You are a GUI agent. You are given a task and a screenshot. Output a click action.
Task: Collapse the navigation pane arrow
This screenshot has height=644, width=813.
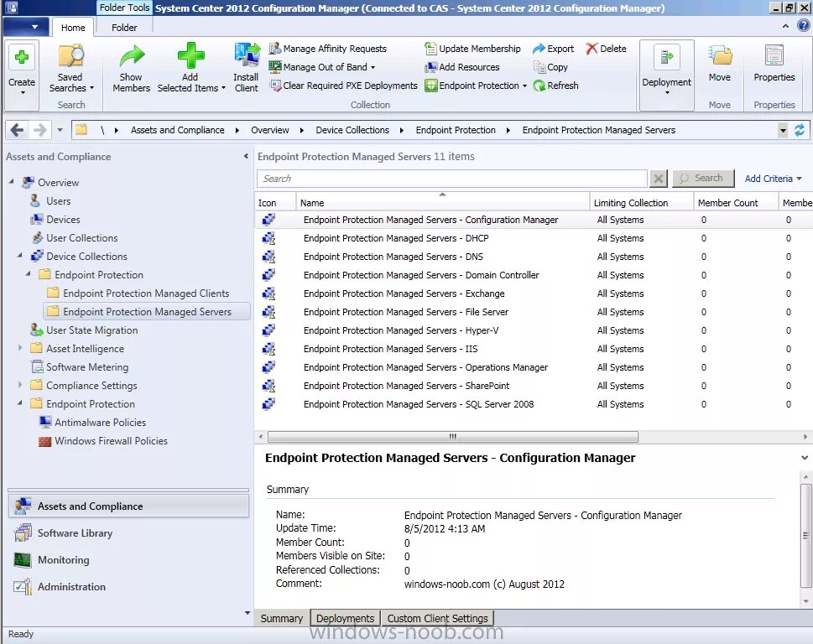pos(246,156)
